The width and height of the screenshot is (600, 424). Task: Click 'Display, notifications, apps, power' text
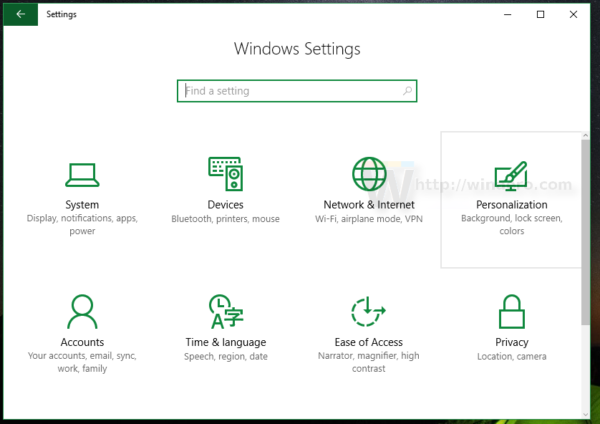tap(82, 225)
